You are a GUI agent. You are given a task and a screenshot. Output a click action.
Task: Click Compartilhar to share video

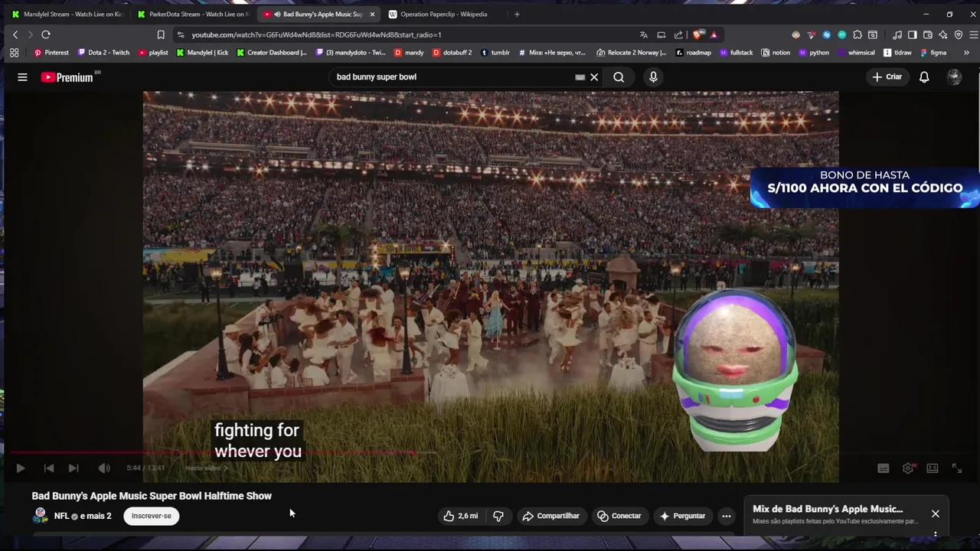550,516
